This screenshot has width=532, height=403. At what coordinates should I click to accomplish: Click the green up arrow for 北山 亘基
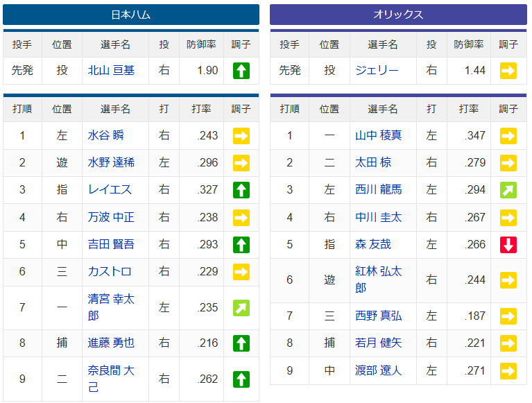[241, 71]
